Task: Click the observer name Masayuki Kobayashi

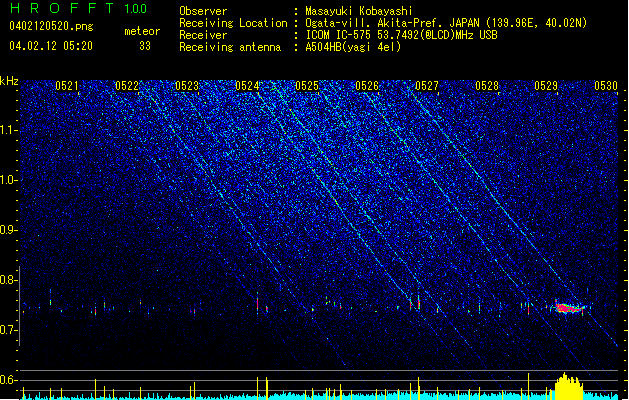Action: (359, 11)
